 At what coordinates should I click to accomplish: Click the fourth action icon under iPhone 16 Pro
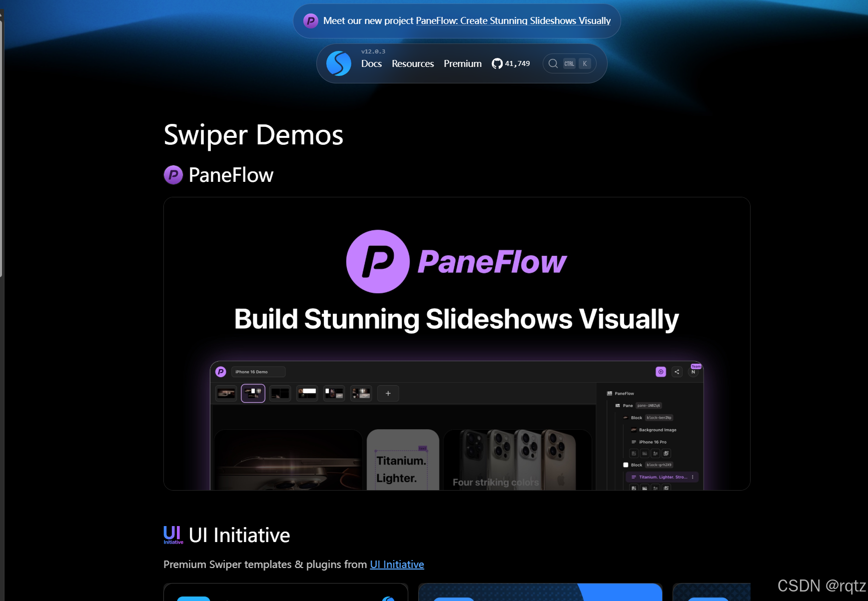(666, 454)
